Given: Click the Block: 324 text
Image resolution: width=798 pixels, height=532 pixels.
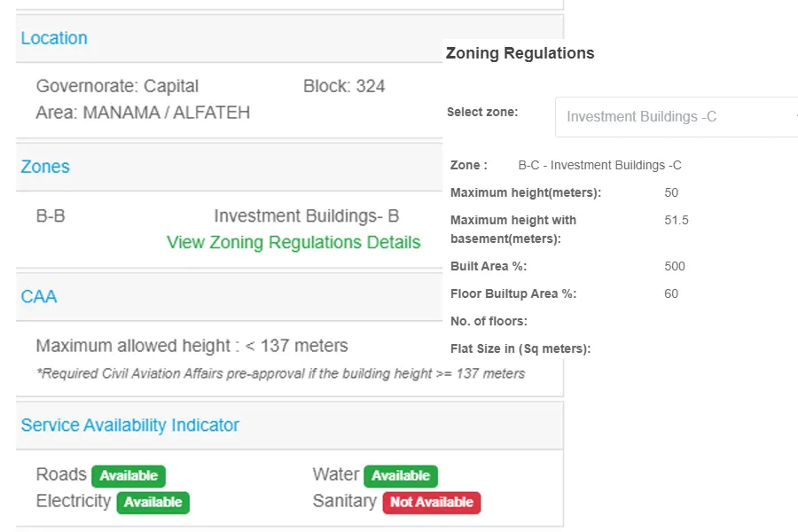Looking at the screenshot, I should (344, 86).
